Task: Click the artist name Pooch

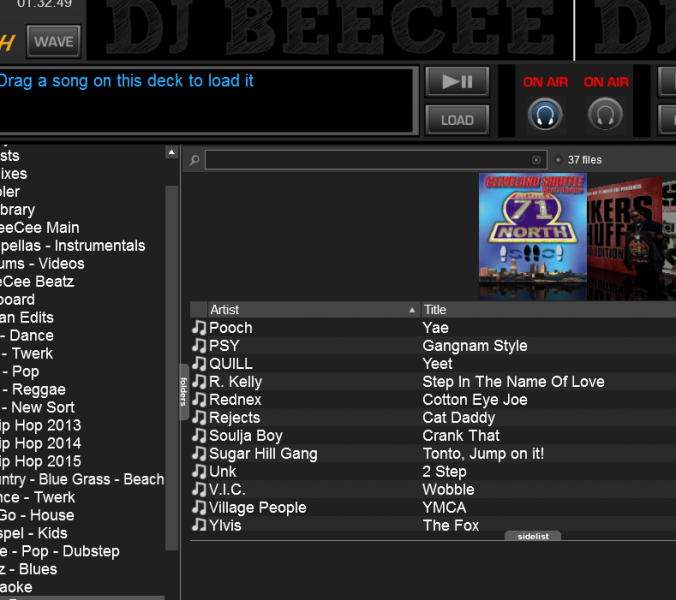Action: [x=231, y=328]
